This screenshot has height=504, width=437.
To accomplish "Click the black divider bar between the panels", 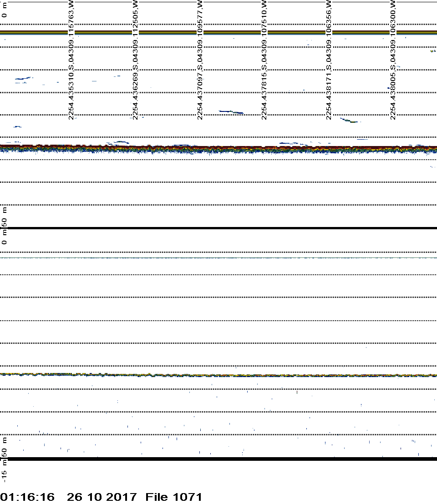I will click(218, 228).
